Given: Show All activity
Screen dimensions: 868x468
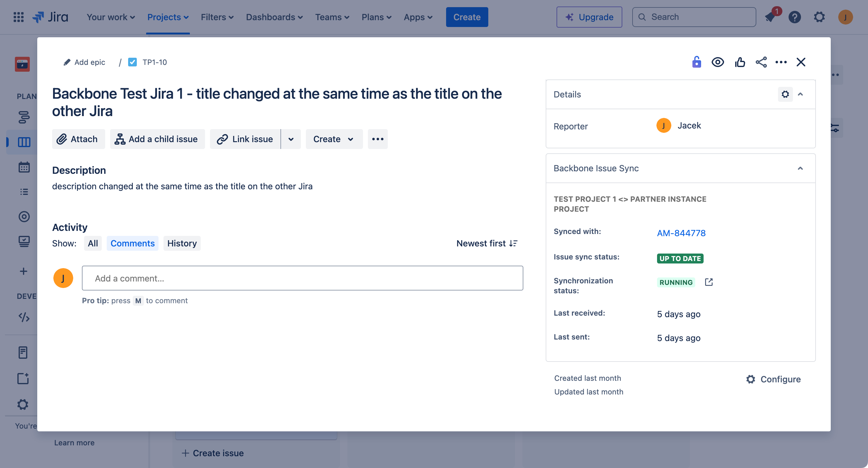Looking at the screenshot, I should click(x=93, y=243).
